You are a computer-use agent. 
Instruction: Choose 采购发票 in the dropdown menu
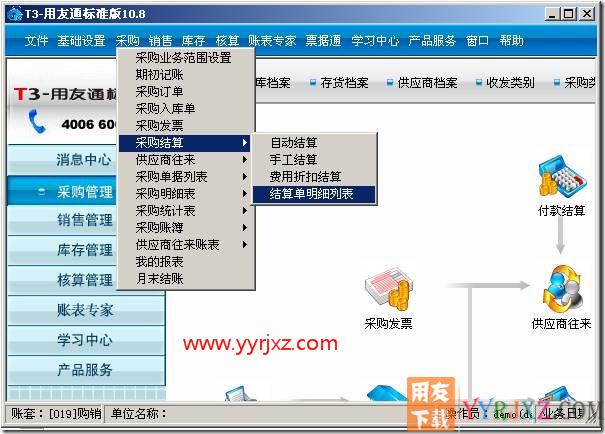pyautogui.click(x=186, y=126)
